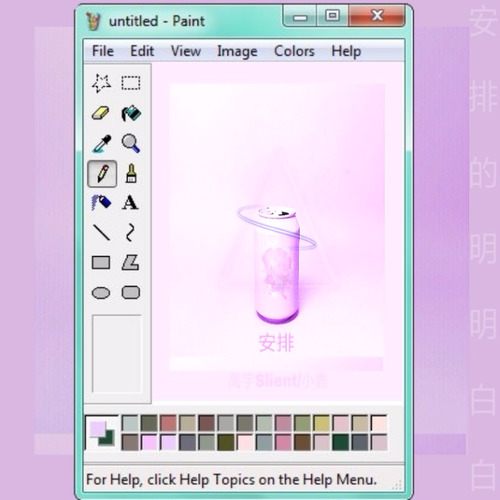Click the pink can on the canvas

click(276, 265)
